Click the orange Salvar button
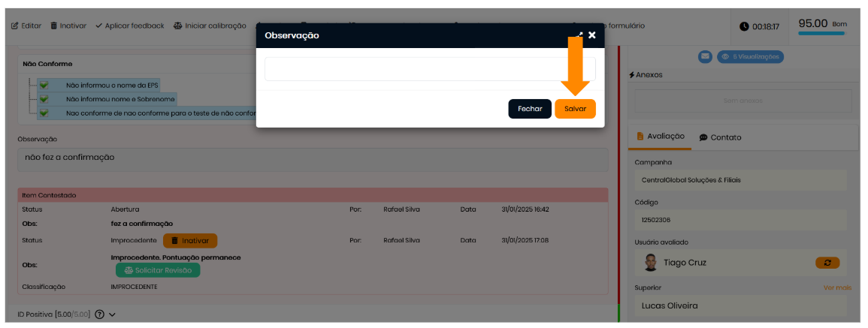 (x=575, y=109)
